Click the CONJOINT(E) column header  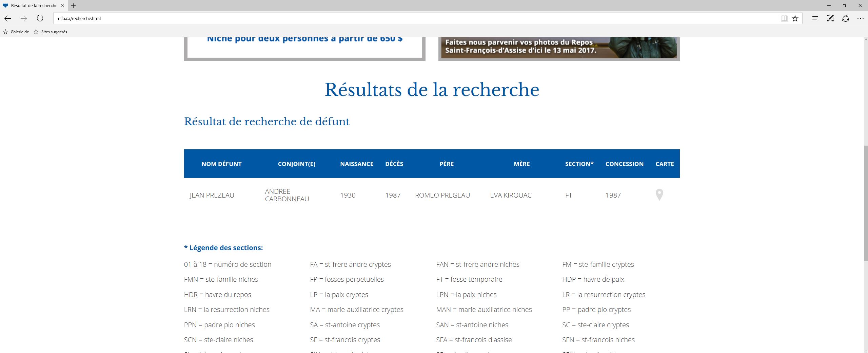(297, 164)
